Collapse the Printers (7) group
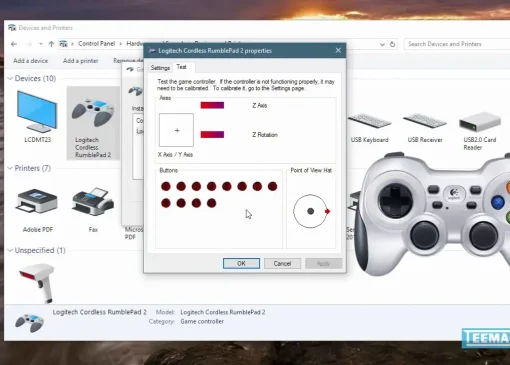Viewport: 510px width, 365px height. point(10,168)
